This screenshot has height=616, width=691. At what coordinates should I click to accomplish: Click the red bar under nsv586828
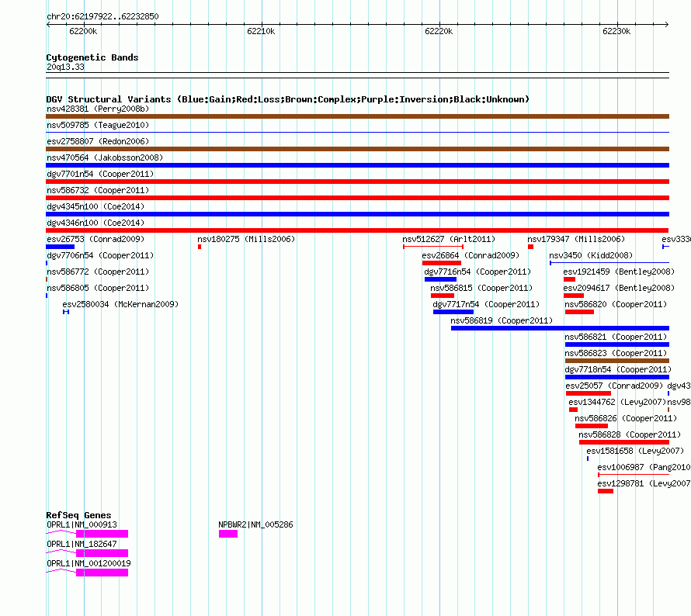[x=624, y=442]
